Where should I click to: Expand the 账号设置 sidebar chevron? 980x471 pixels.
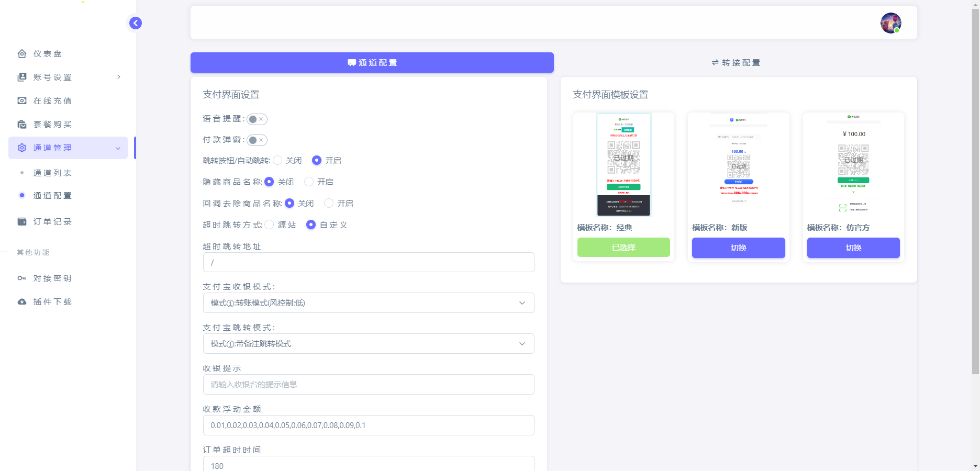(x=118, y=77)
